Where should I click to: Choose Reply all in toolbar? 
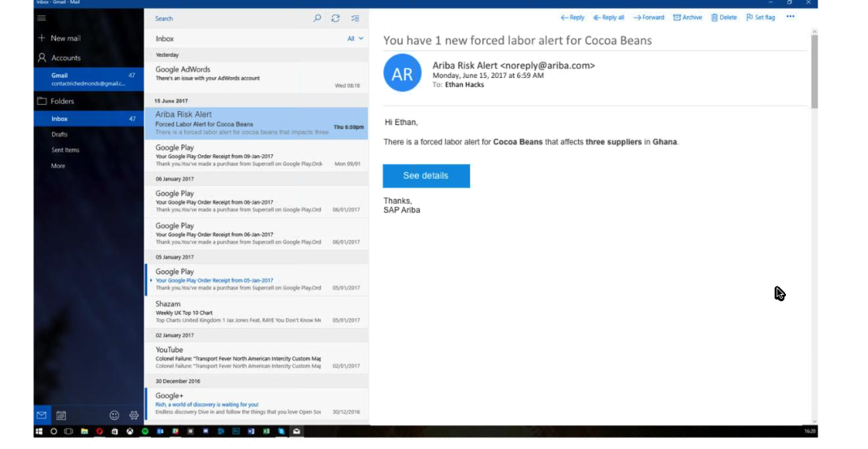(x=608, y=18)
